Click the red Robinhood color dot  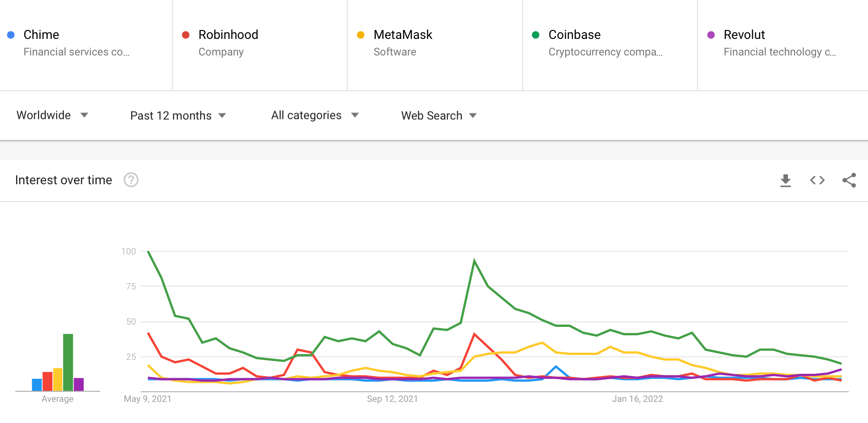click(x=186, y=35)
